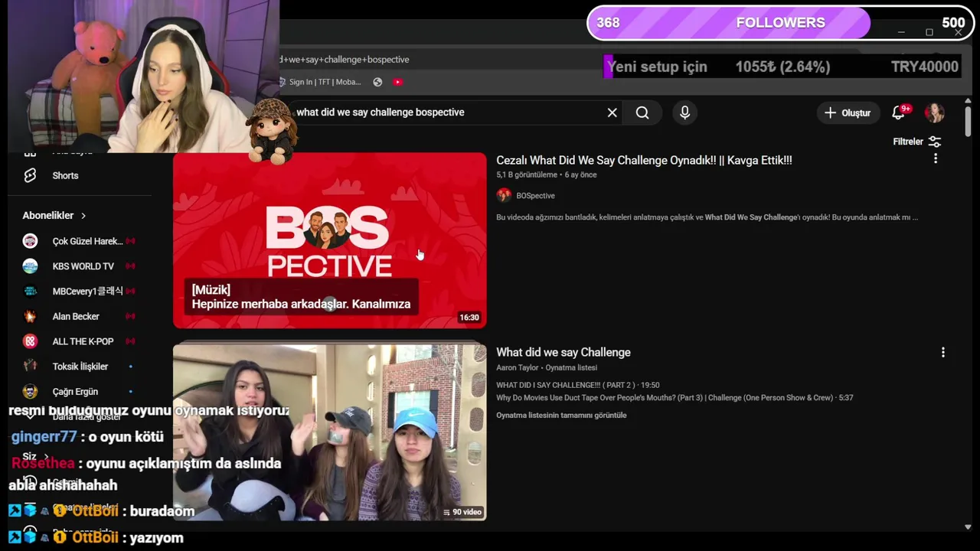
Task: Click the Oluştur create button
Action: [848, 112]
